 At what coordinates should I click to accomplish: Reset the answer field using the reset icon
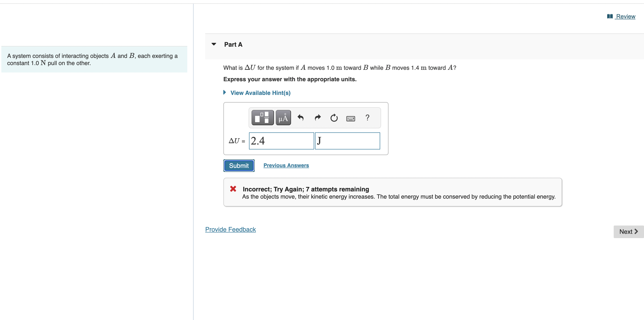click(334, 117)
